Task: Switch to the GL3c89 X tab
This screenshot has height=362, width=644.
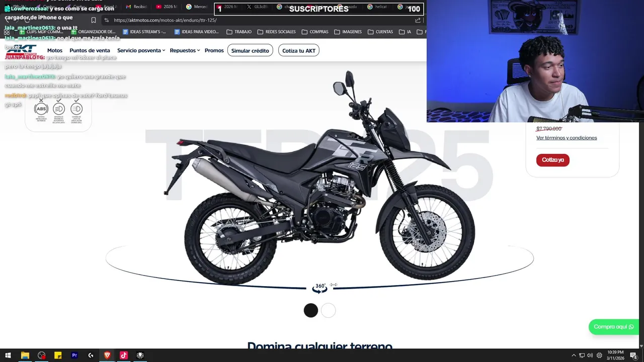Action: [x=257, y=7]
